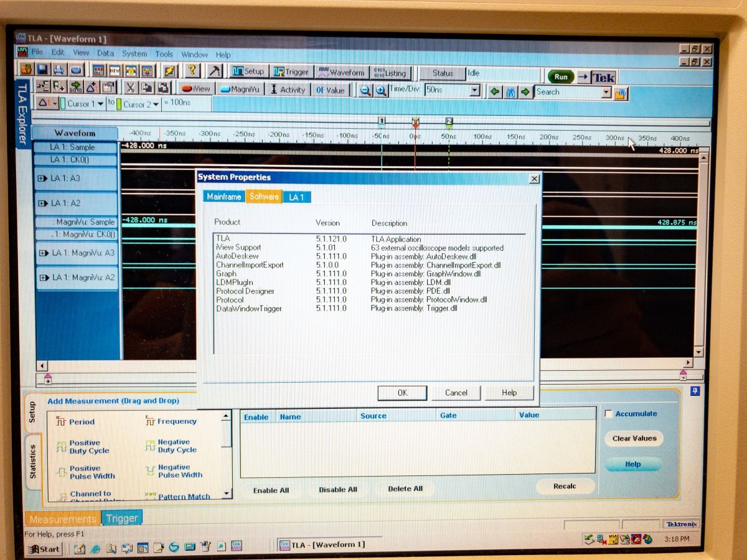Click the Paste toolbar icon

[163, 88]
